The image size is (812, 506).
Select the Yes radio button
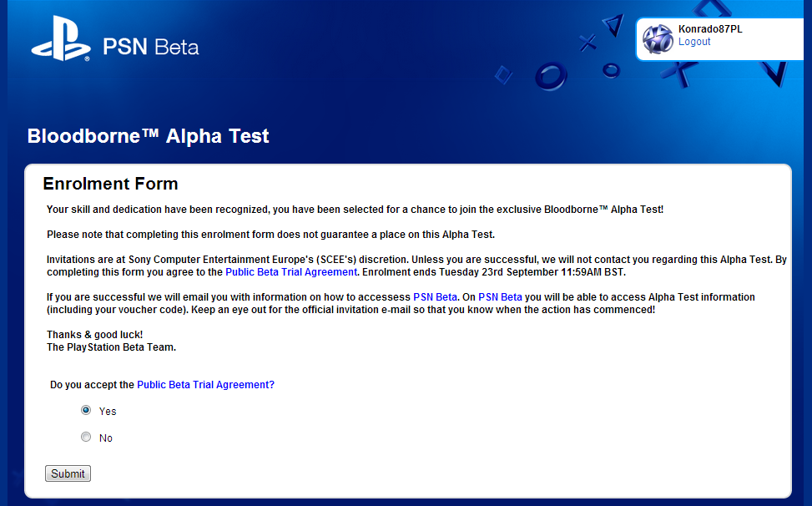(86, 410)
